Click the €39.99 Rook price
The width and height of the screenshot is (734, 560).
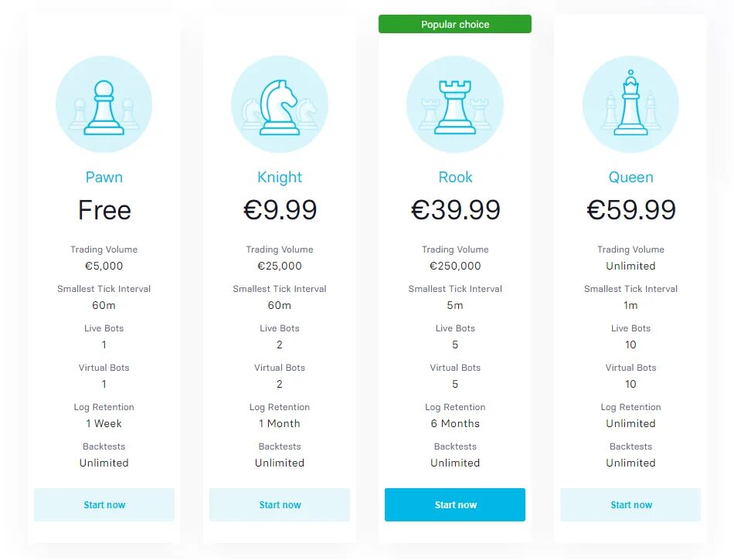click(x=456, y=209)
